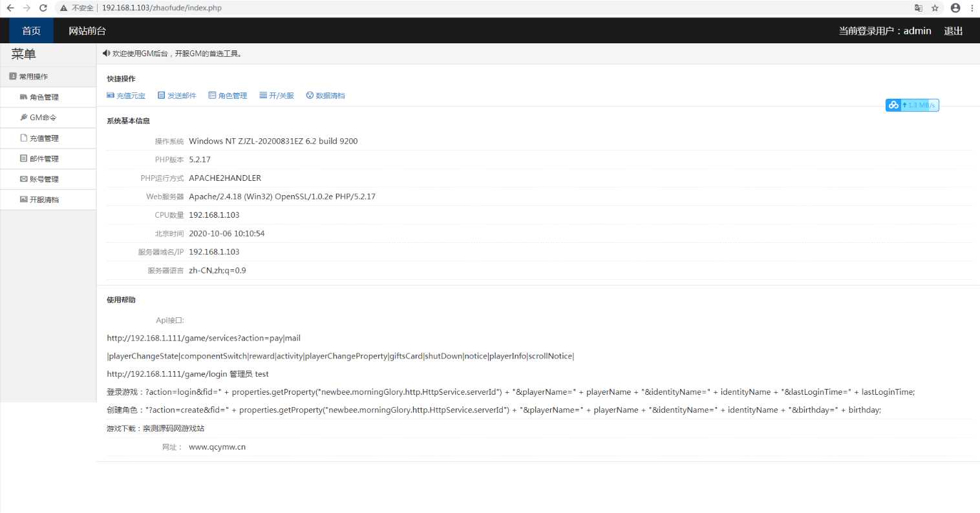Viewport: 980px width, 513px height.
Task: Select the 开/关服 quick action
Action: coord(277,96)
